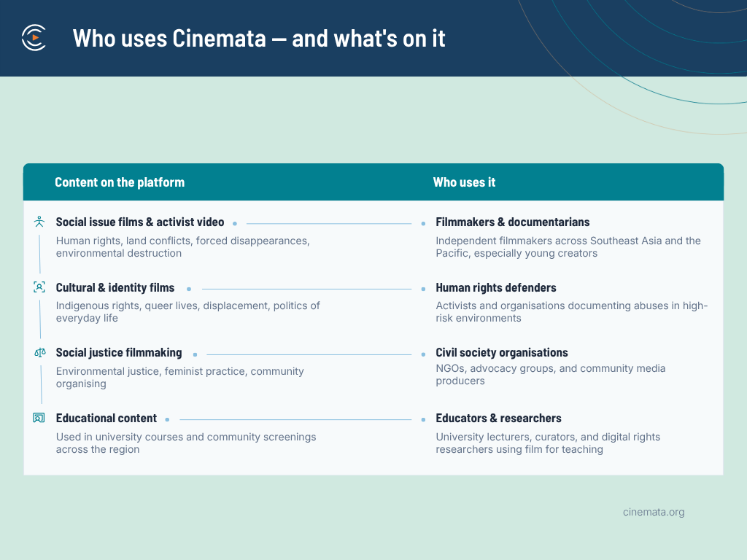Click the Cinemata logo icon
This screenshot has width=747, height=560.
34,38
